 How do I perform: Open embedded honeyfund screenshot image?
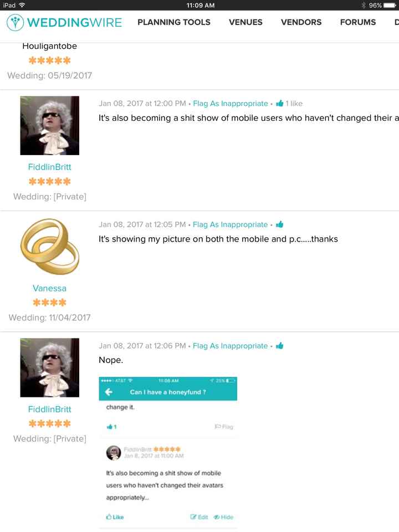coord(168,453)
